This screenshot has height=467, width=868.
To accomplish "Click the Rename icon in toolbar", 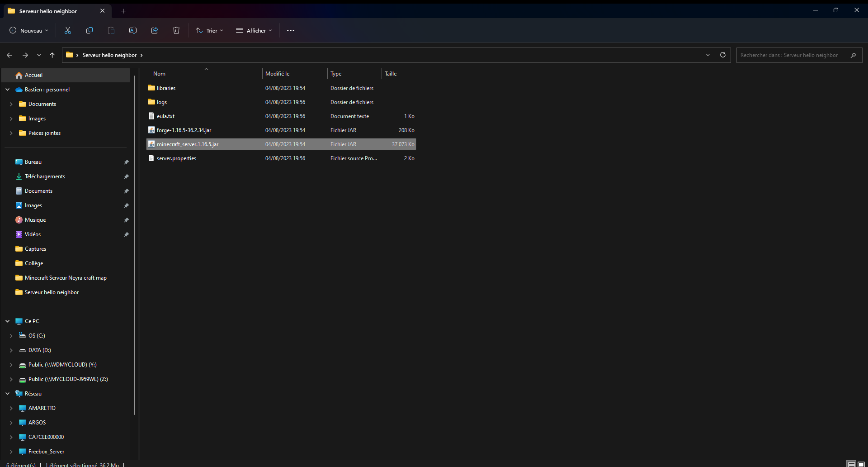I will tap(133, 30).
